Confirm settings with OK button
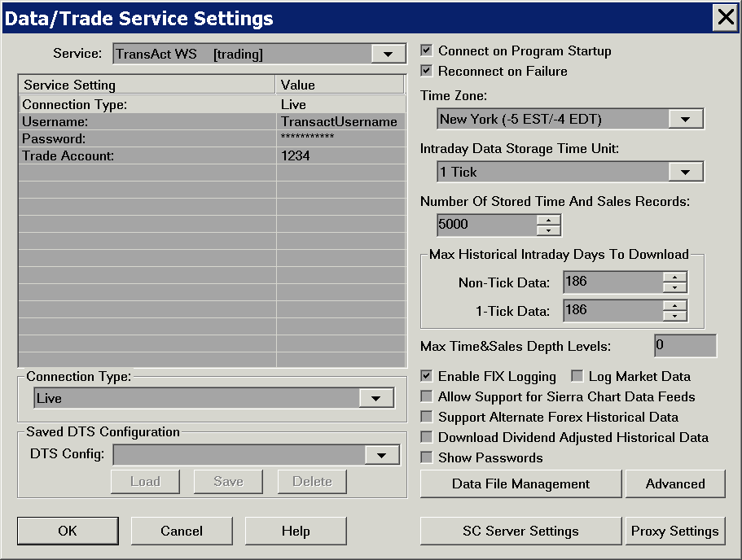This screenshot has height=560, width=742. tap(68, 531)
